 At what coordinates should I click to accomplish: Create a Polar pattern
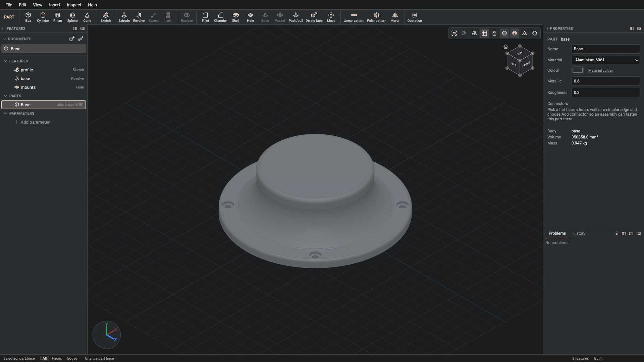pos(377,17)
